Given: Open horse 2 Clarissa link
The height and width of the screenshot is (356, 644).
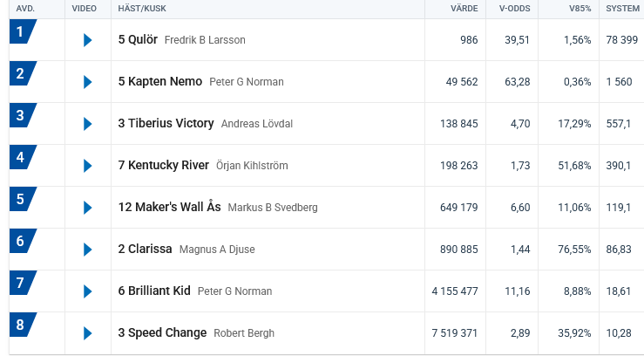Looking at the screenshot, I should 146,250.
